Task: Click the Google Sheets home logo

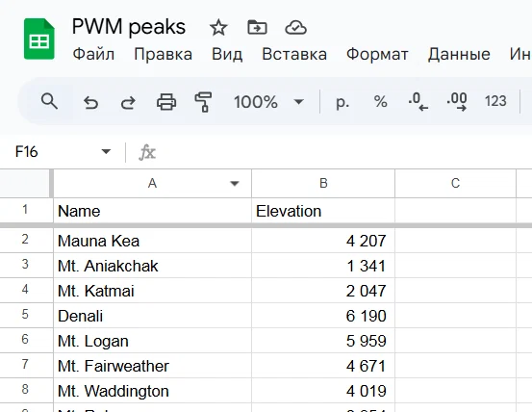Action: 39,39
